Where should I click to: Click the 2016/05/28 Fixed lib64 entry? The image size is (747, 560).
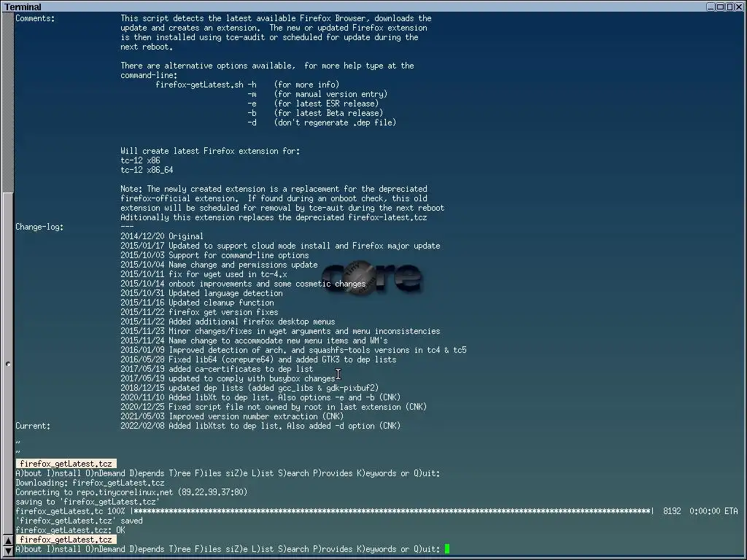258,359
